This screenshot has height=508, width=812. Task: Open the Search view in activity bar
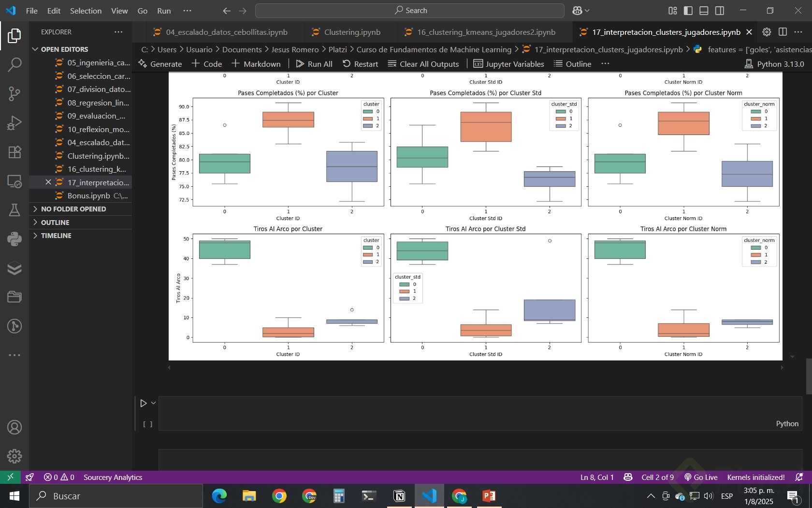(x=14, y=64)
